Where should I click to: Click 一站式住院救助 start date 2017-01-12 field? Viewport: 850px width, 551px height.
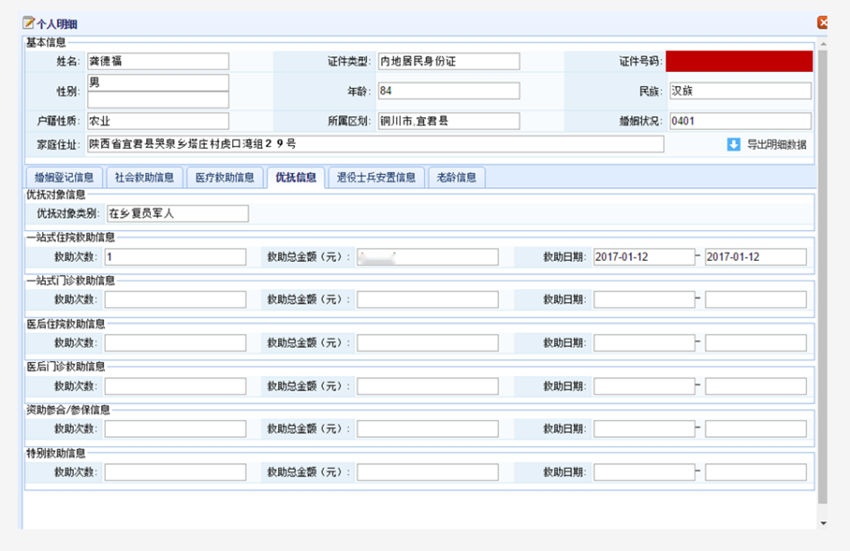644,257
